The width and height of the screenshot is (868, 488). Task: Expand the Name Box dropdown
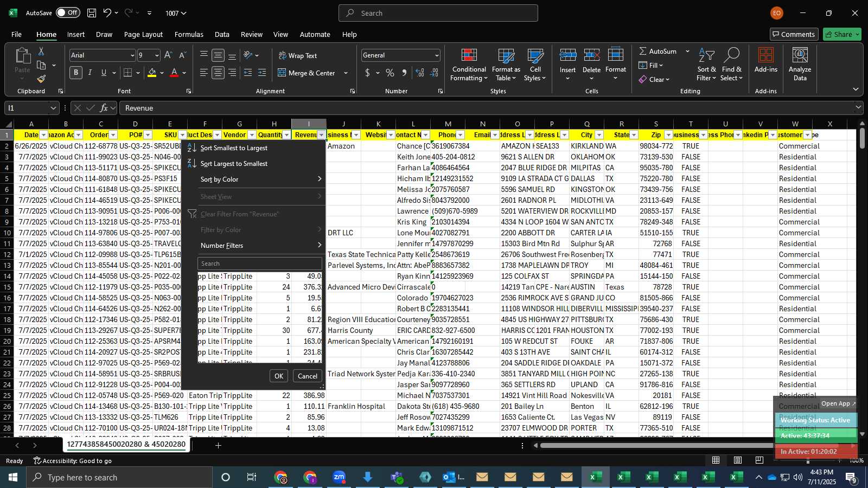tap(53, 108)
